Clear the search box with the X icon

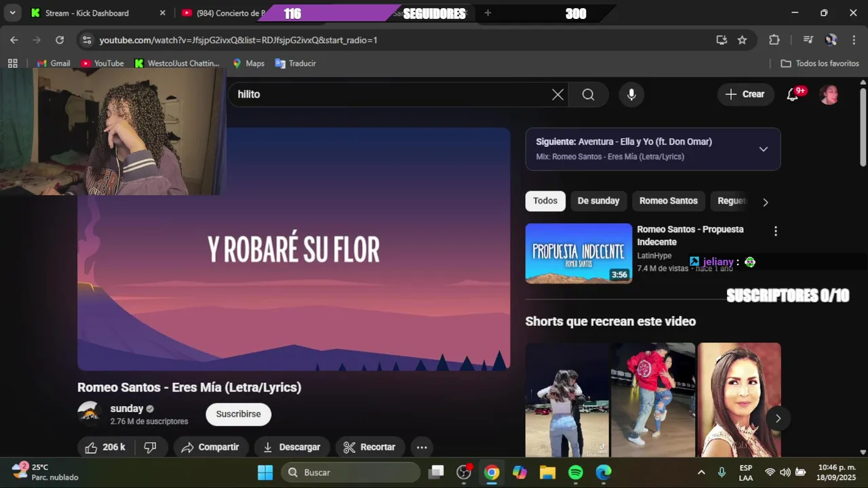click(557, 94)
